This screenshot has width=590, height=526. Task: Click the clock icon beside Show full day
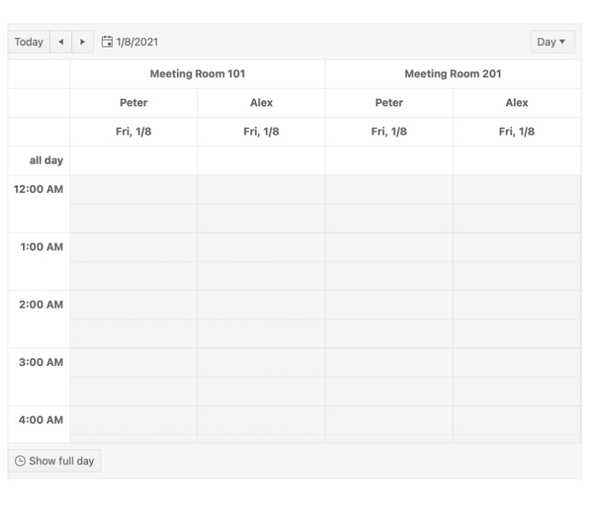(20, 461)
